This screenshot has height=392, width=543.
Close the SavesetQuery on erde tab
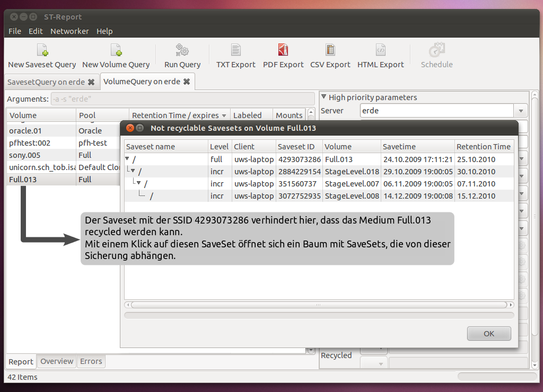pos(91,82)
